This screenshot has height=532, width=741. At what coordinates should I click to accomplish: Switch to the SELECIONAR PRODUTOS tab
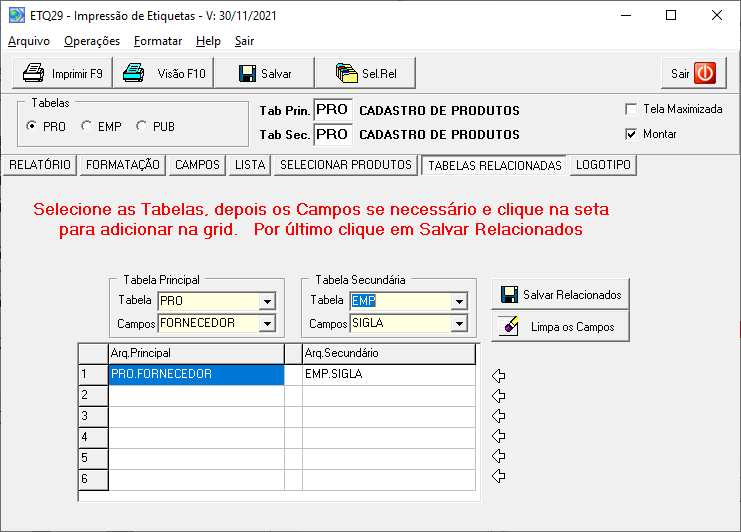coord(346,165)
